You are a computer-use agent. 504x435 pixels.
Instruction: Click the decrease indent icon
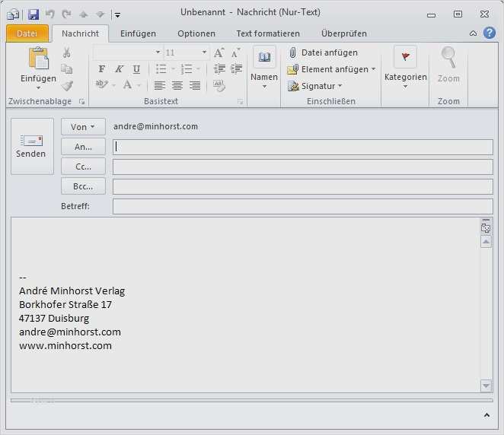pos(219,68)
